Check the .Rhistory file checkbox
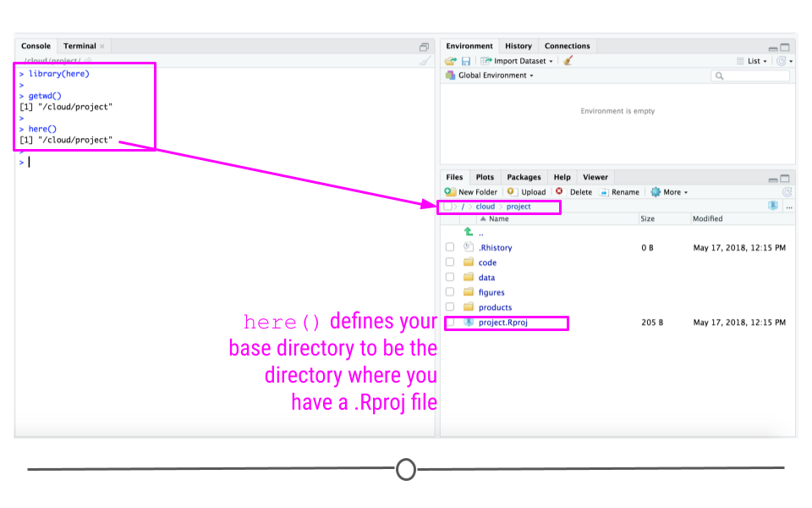Image resolution: width=812 pixels, height=508 pixels. point(450,247)
